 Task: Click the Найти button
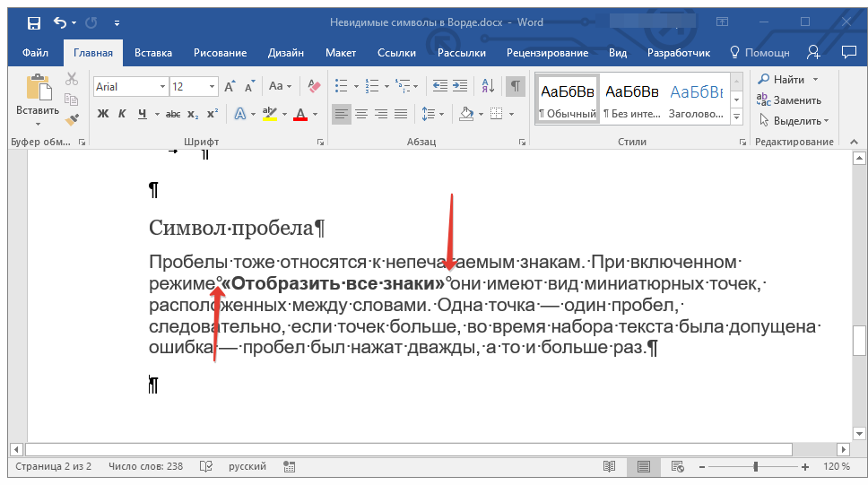[788, 80]
